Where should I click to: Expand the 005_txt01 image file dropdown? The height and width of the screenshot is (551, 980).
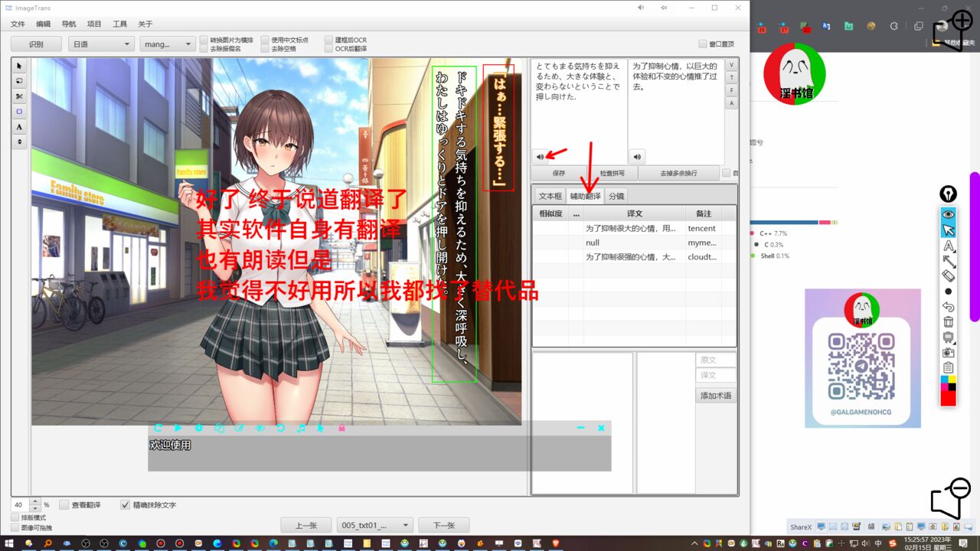pos(375,525)
